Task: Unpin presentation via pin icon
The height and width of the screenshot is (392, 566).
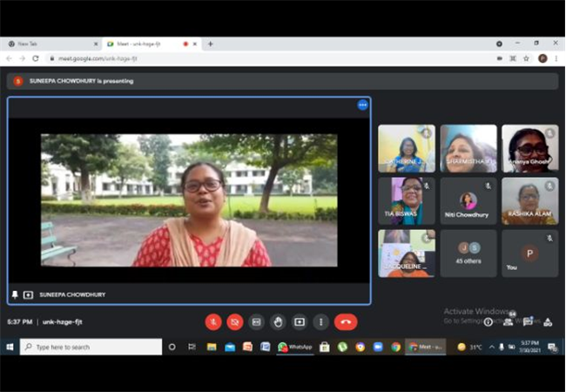Action: pyautogui.click(x=15, y=294)
